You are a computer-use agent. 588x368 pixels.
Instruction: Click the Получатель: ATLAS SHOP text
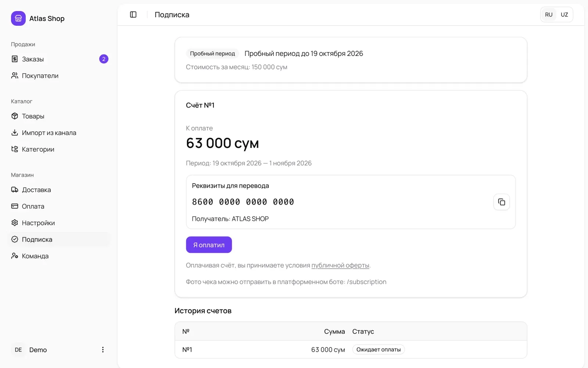coord(230,219)
